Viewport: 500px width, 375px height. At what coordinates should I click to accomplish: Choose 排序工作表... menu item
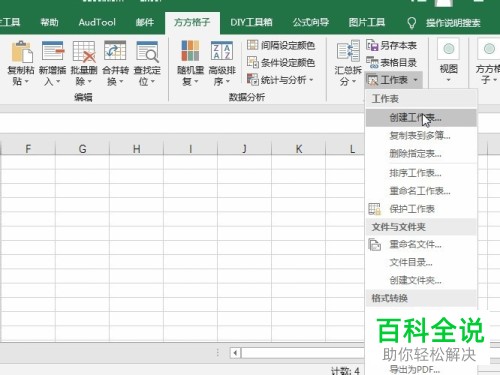pos(421,173)
